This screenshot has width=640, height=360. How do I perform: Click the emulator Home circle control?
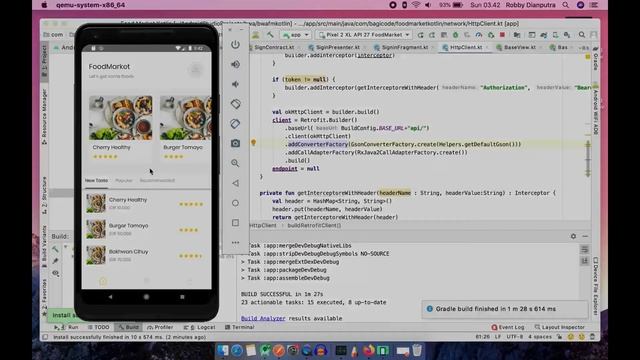click(235, 203)
